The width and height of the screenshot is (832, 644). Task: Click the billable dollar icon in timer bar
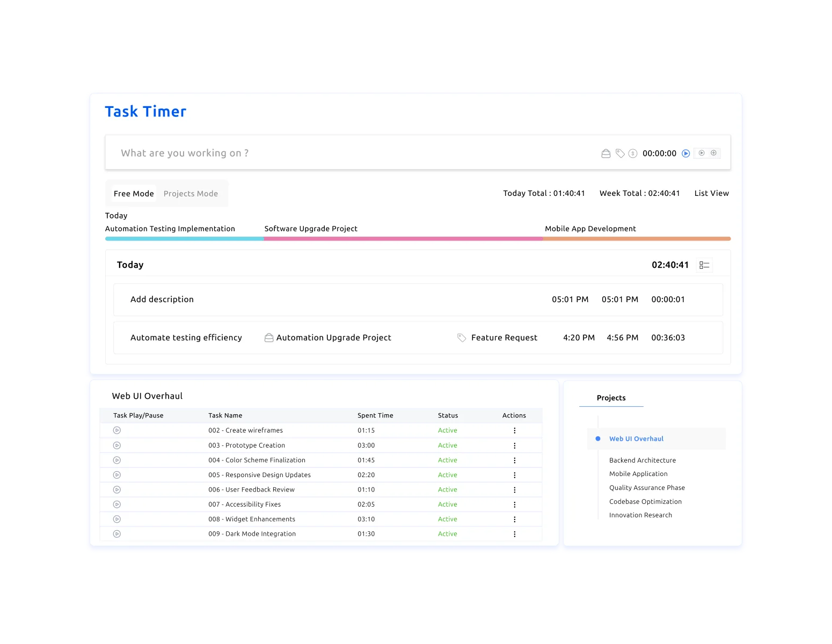pos(632,153)
